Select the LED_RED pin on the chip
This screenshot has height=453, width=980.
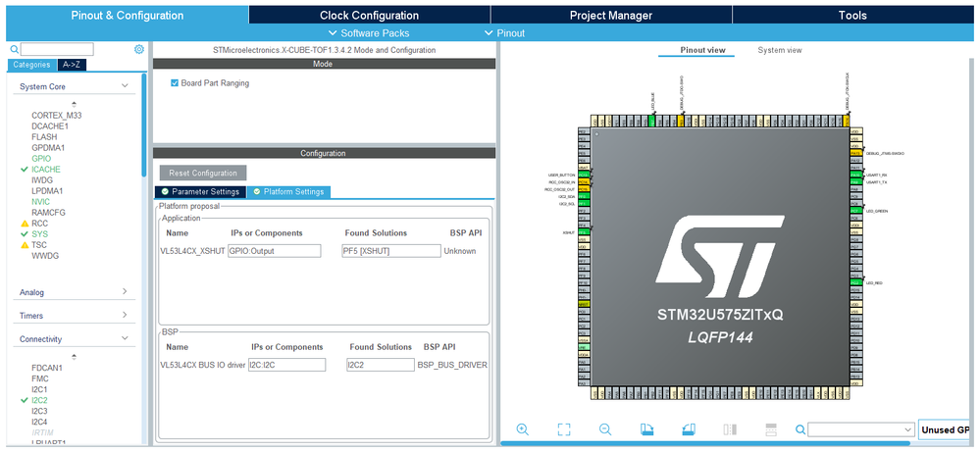point(855,282)
